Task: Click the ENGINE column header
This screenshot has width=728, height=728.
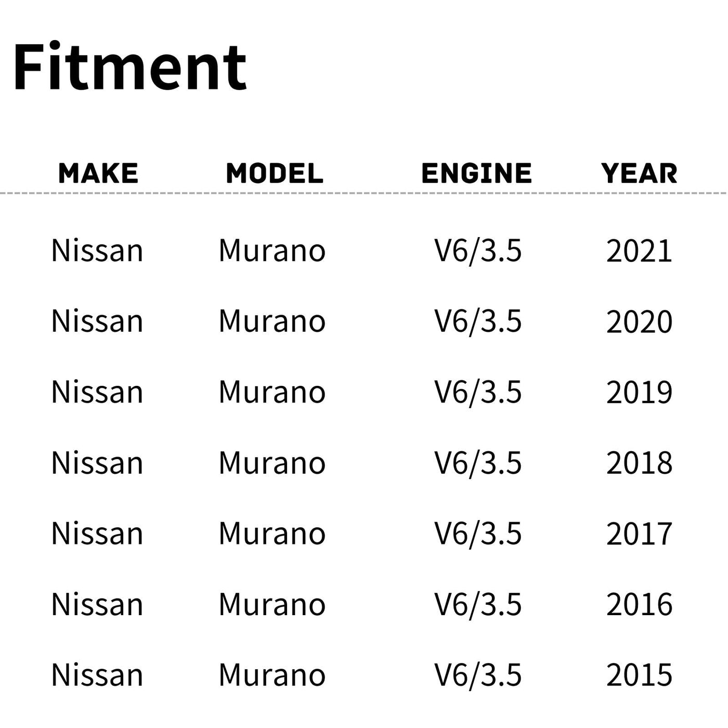Action: click(476, 173)
